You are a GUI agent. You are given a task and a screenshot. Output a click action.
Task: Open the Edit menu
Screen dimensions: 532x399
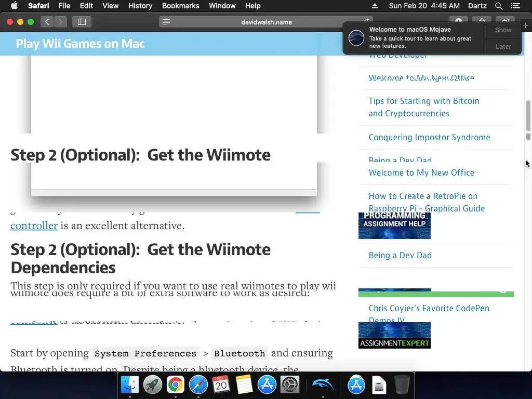(x=86, y=6)
